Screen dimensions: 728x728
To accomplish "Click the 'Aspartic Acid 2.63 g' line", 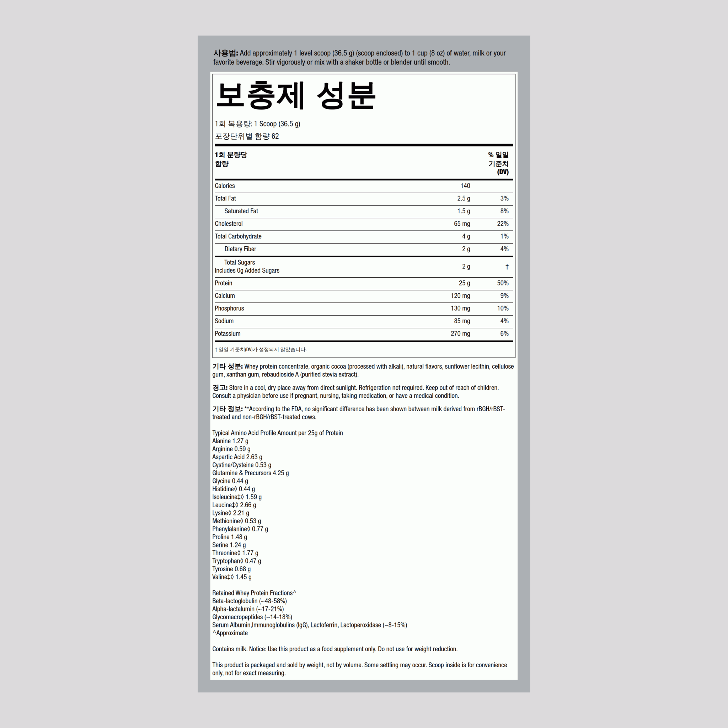I will (x=237, y=457).
